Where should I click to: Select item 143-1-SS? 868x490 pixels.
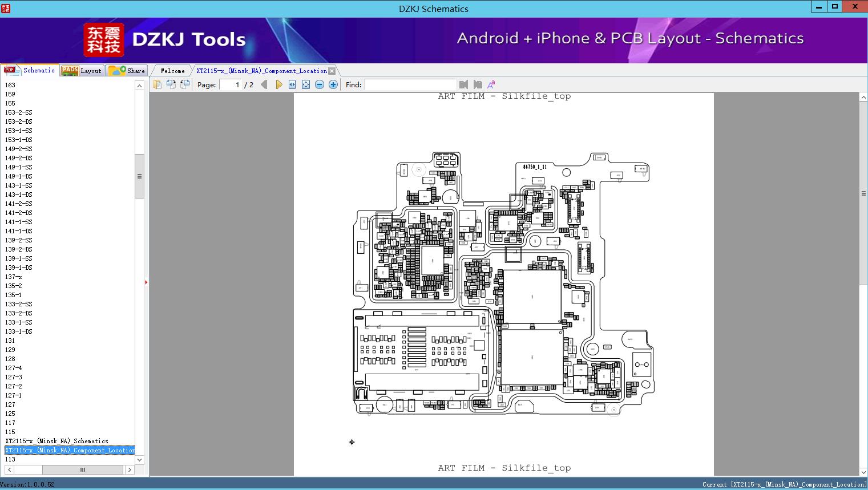pyautogui.click(x=19, y=185)
